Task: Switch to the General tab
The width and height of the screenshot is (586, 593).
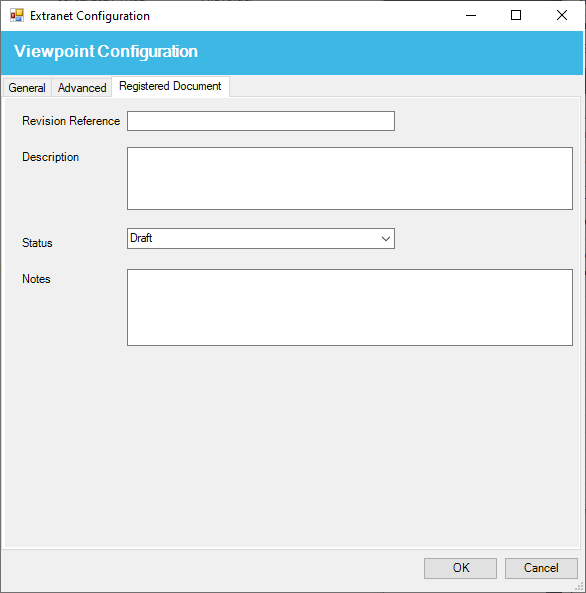Action: coord(27,88)
